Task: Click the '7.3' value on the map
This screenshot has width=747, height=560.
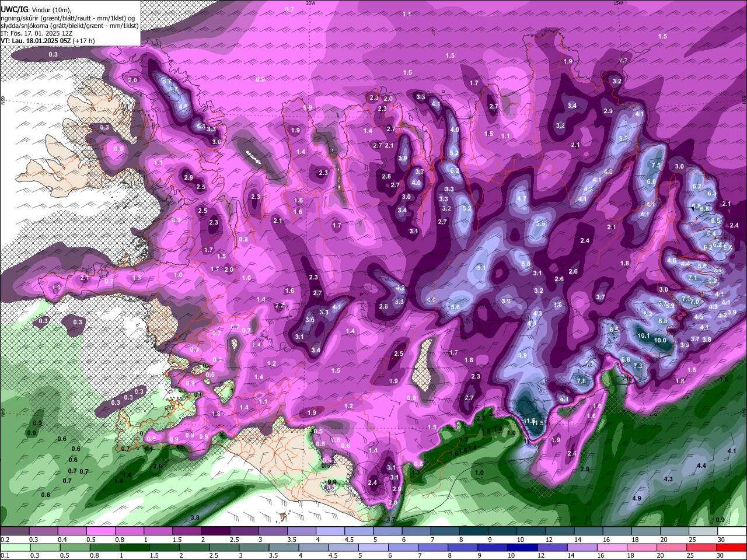Action: [638, 366]
